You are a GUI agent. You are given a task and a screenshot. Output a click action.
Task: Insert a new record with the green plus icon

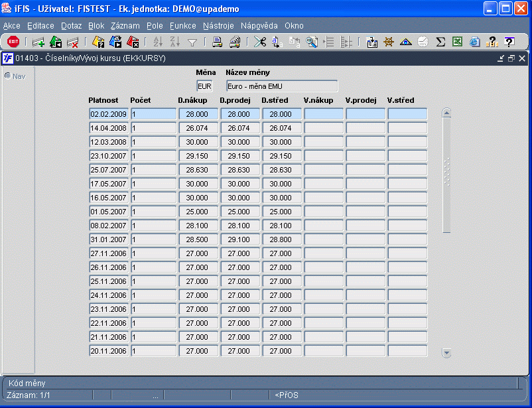(x=38, y=42)
